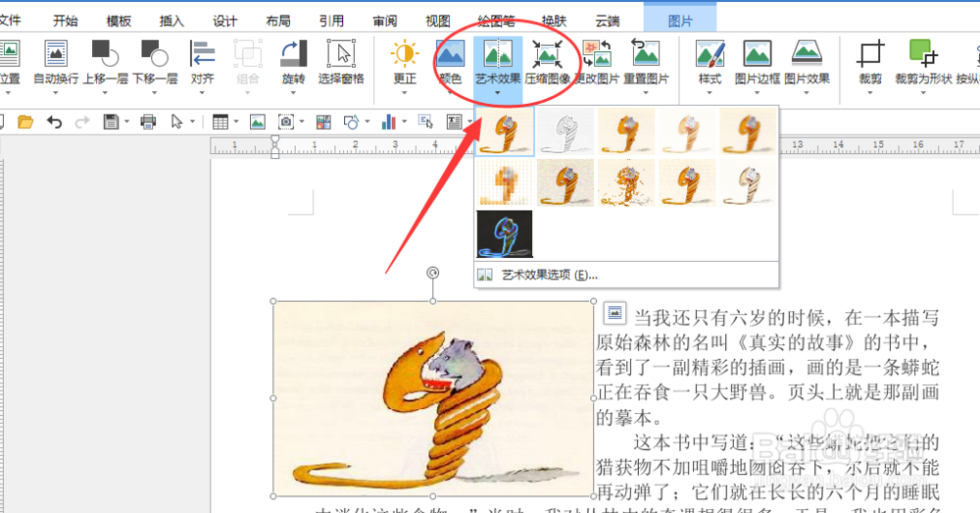
Task: Click the 艺术效果 artistic effects icon
Action: (498, 54)
